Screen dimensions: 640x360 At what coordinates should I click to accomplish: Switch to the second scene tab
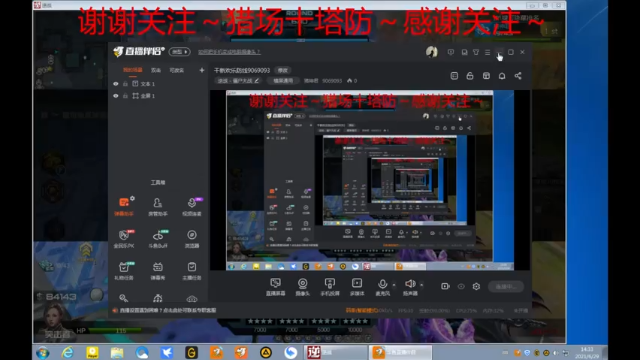(x=156, y=70)
